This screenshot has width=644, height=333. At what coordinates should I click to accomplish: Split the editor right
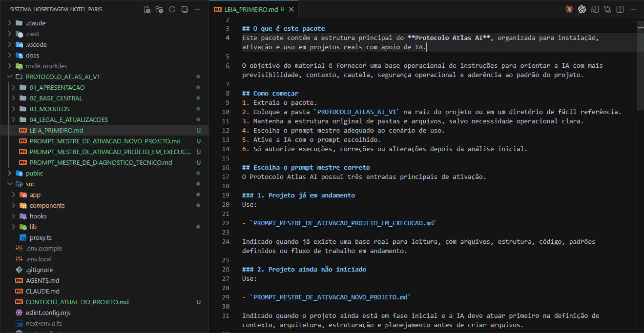click(620, 9)
